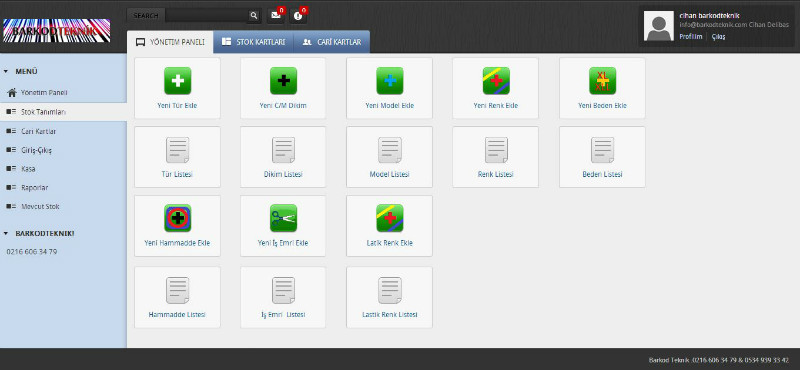
Task: Select Stok Tanımları in the sidebar menu
Action: click(x=63, y=112)
